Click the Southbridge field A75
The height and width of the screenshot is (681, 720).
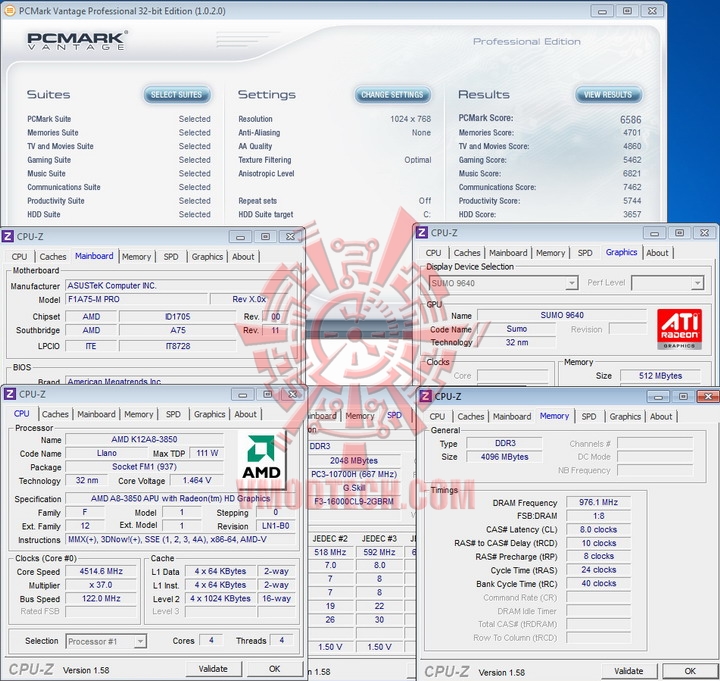pos(178,330)
